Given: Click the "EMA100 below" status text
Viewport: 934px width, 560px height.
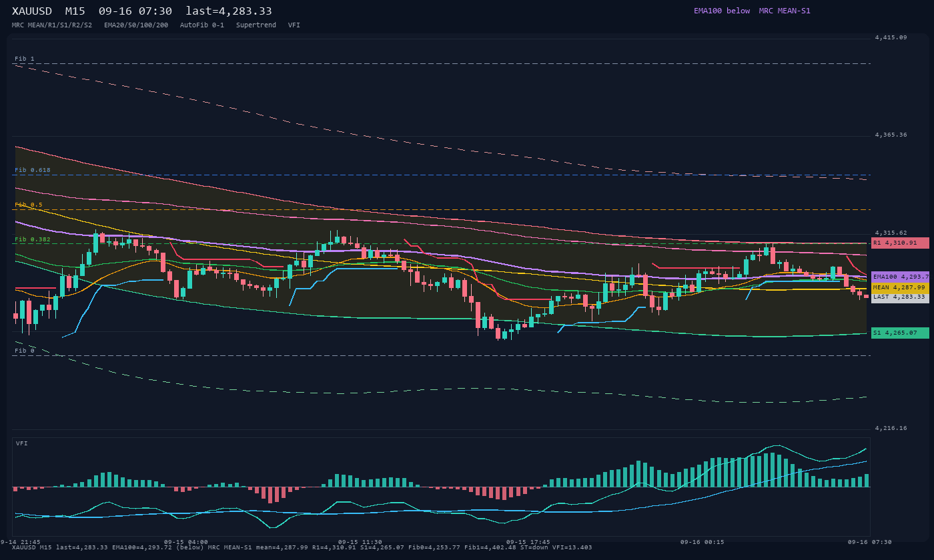Looking at the screenshot, I should [722, 11].
